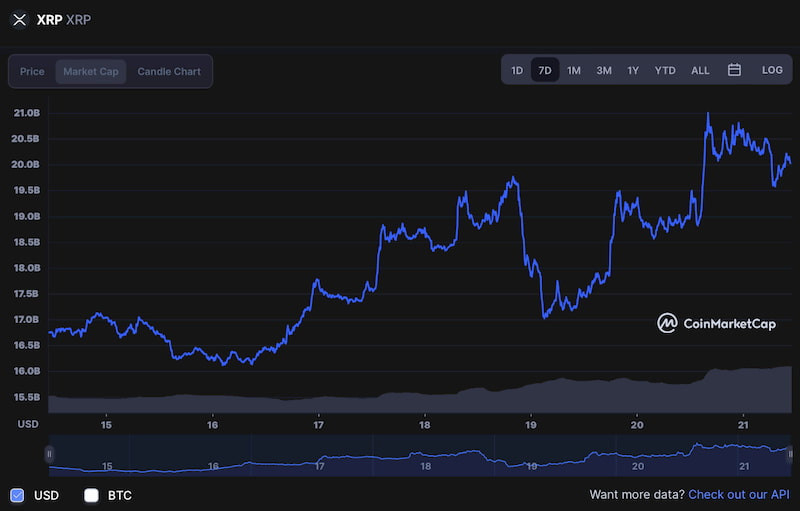
Task: Choose the 7D time range
Action: point(545,70)
